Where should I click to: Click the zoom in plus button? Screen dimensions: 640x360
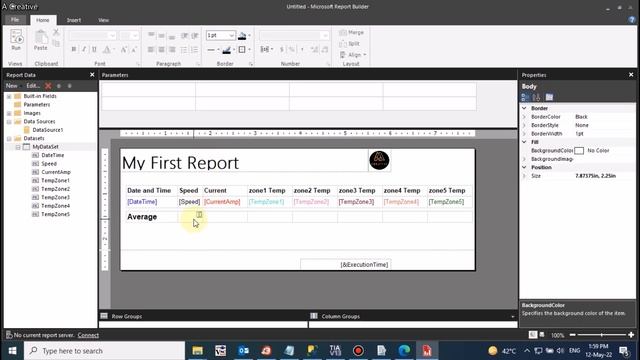pos(631,335)
